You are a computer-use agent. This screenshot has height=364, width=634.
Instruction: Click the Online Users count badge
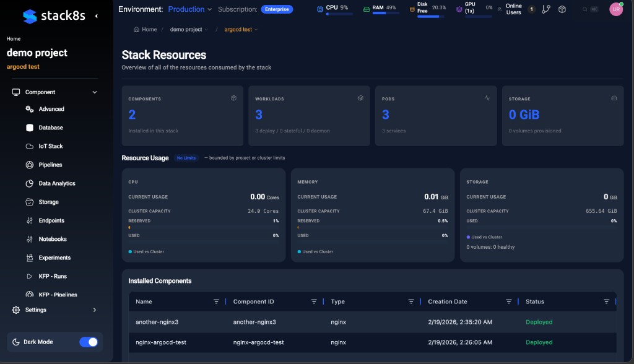pyautogui.click(x=531, y=9)
